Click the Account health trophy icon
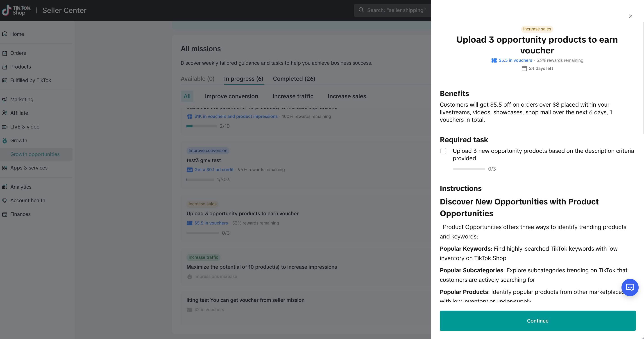Viewport: 644px width, 339px height. (x=5, y=200)
